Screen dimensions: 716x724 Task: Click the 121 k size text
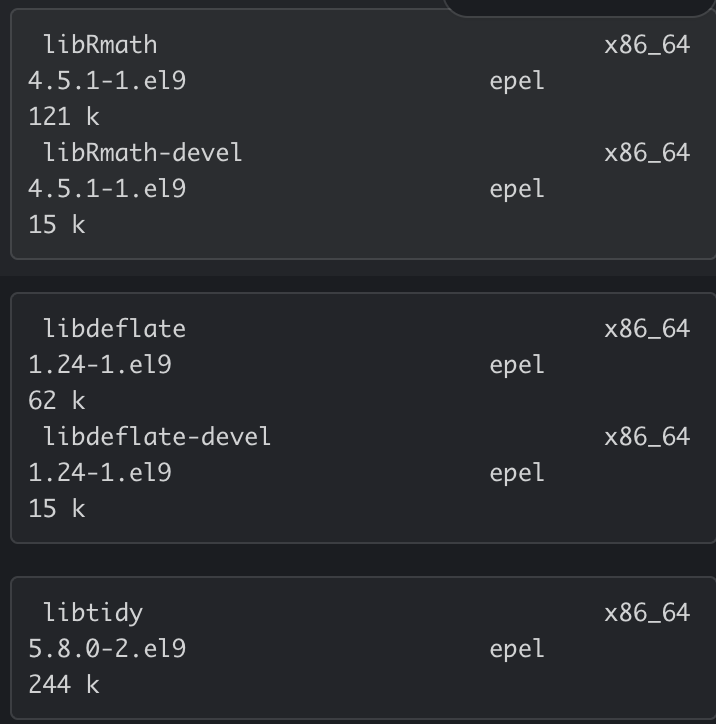64,117
